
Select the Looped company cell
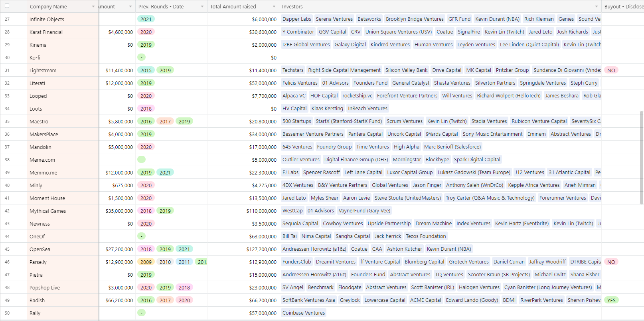click(63, 96)
